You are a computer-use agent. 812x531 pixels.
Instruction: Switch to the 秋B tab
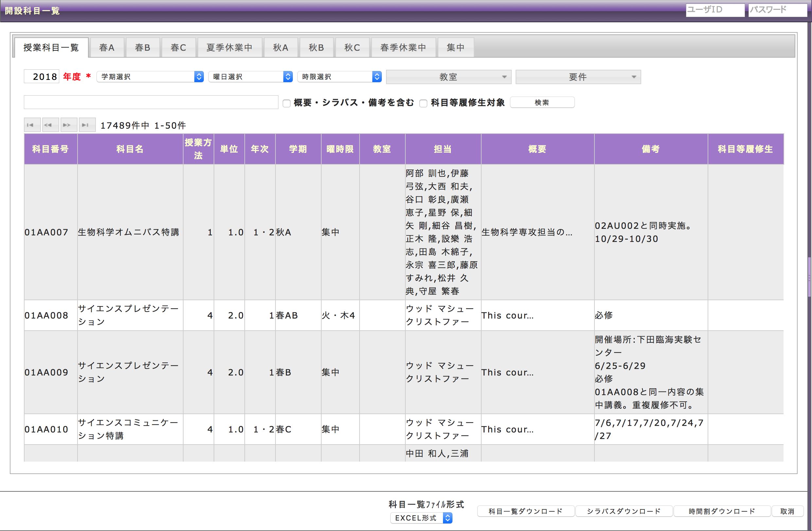point(316,47)
